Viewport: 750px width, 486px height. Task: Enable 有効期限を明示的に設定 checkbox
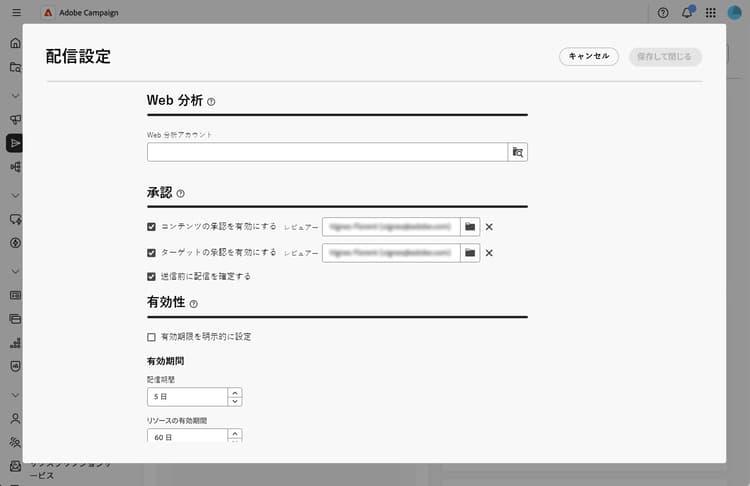click(152, 337)
